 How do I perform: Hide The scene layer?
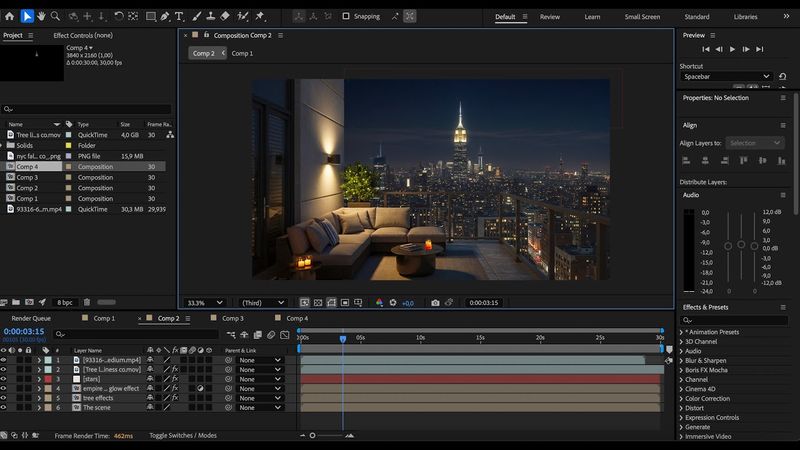(x=4, y=408)
